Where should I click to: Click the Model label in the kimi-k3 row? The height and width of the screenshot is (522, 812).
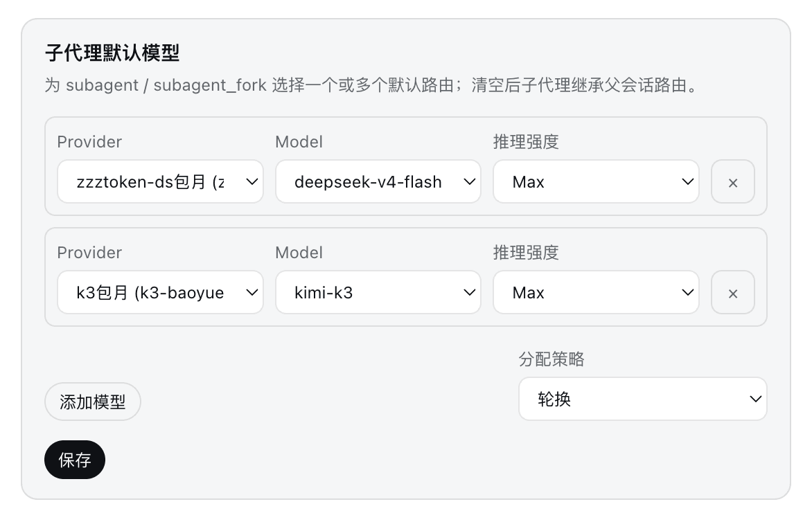[x=299, y=253]
